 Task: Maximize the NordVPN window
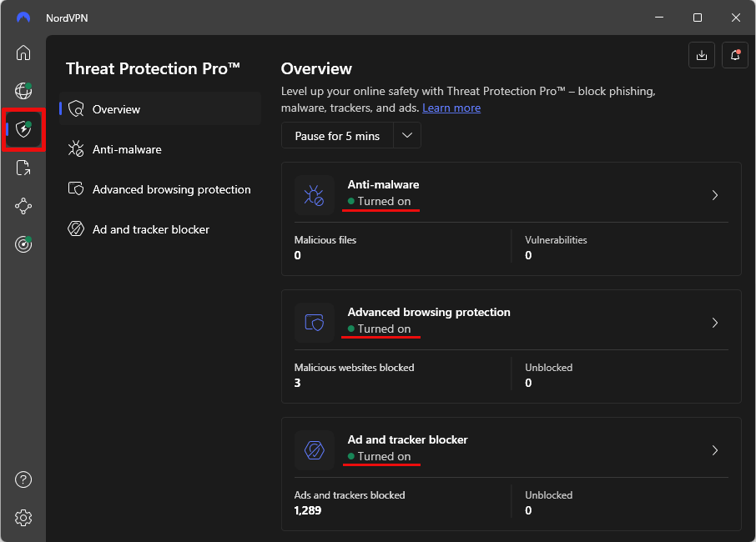[x=698, y=18]
